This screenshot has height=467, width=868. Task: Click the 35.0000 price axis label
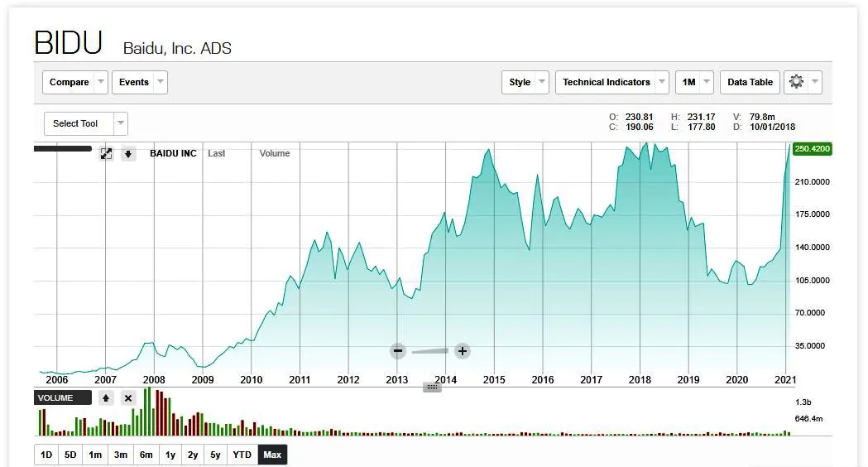[810, 345]
